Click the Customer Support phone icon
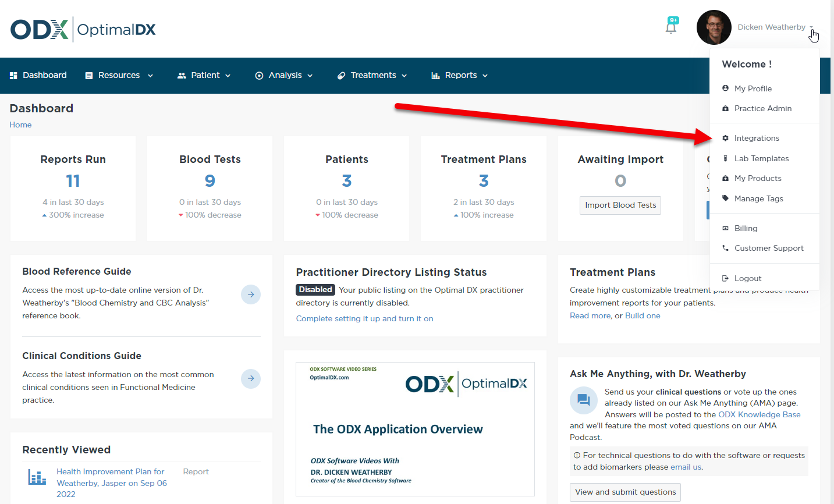This screenshot has height=504, width=834. click(x=725, y=248)
